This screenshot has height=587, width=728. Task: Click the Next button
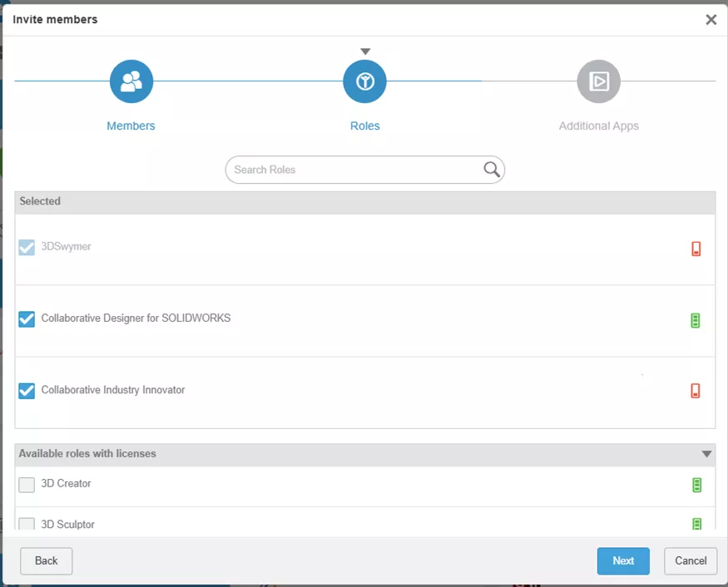point(623,560)
